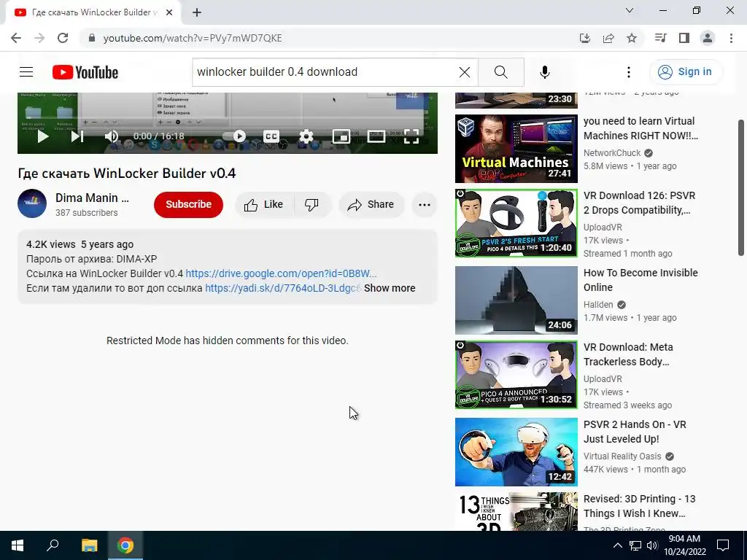Image resolution: width=747 pixels, height=560 pixels.
Task: Enable theater mode in player
Action: click(376, 136)
